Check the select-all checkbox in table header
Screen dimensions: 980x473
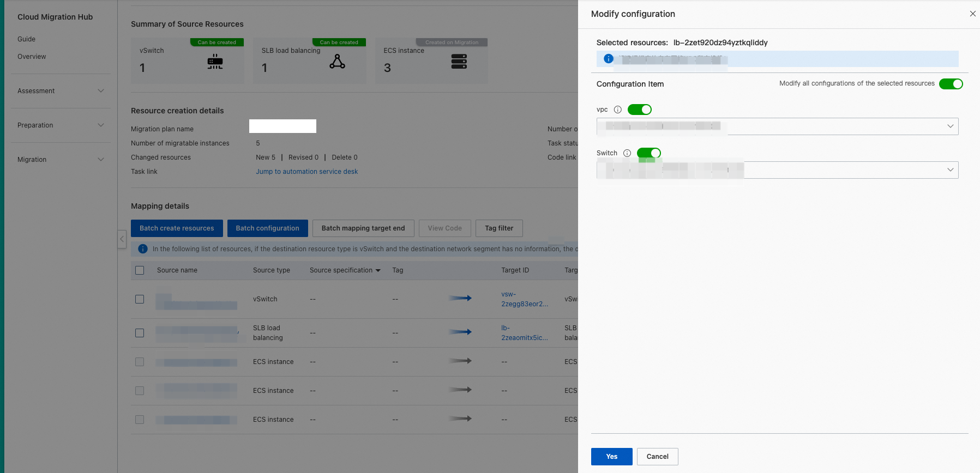(x=140, y=270)
